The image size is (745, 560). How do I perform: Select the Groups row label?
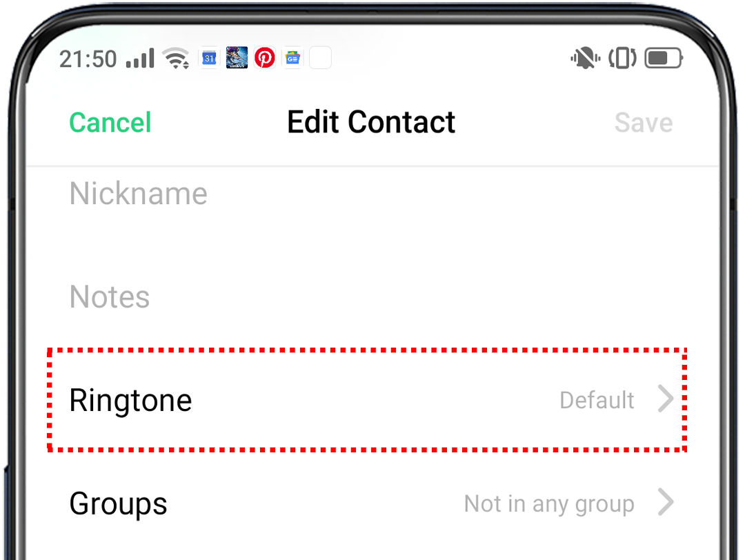tap(119, 503)
